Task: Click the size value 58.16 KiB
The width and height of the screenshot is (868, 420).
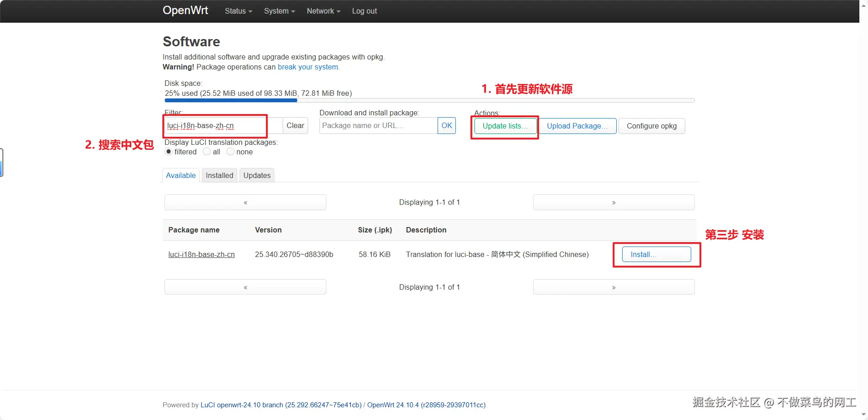Action: pos(374,255)
